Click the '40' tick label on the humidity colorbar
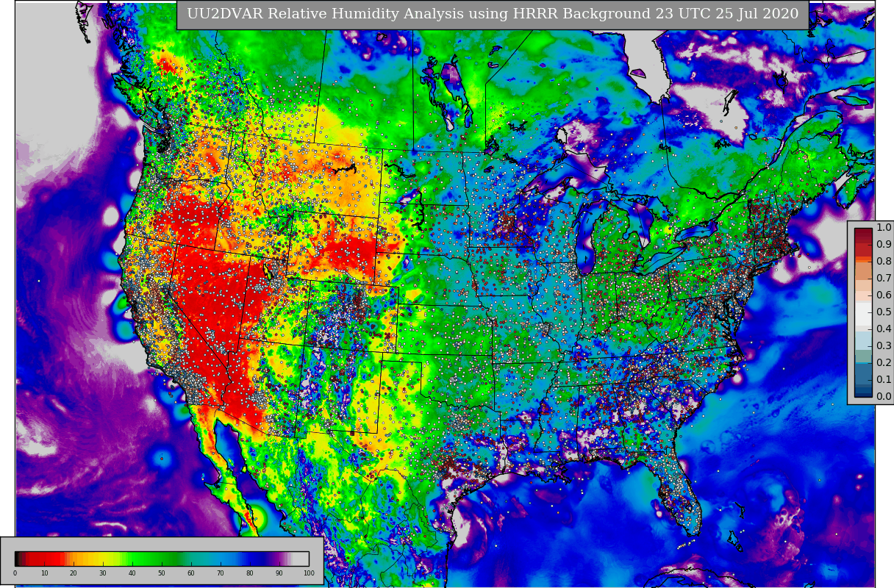The width and height of the screenshot is (894, 588). click(132, 573)
